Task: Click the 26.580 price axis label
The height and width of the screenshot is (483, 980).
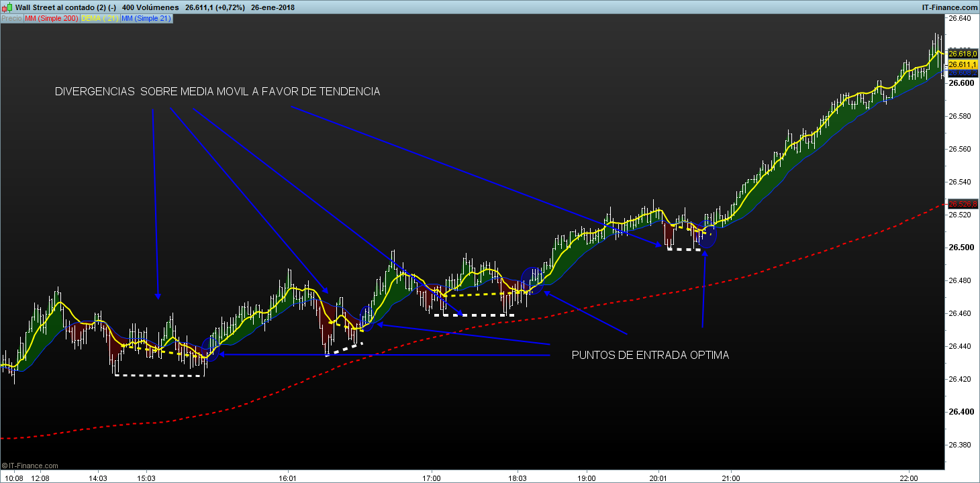Action: [959, 117]
